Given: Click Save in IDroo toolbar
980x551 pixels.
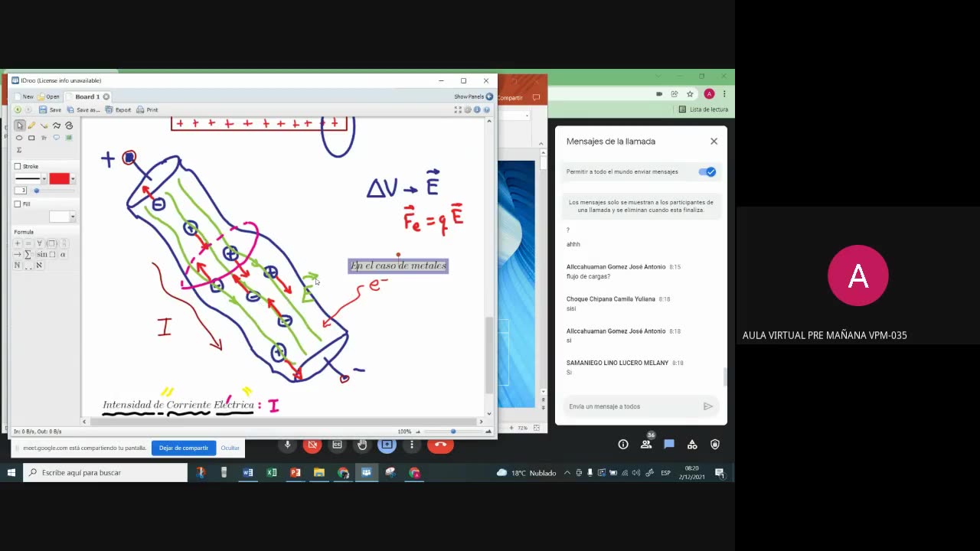Looking at the screenshot, I should tap(50, 110).
